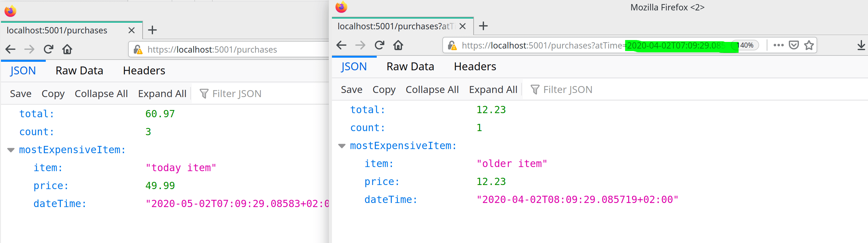Click Copy button in right JSON viewer
The width and height of the screenshot is (868, 243).
[x=384, y=90]
